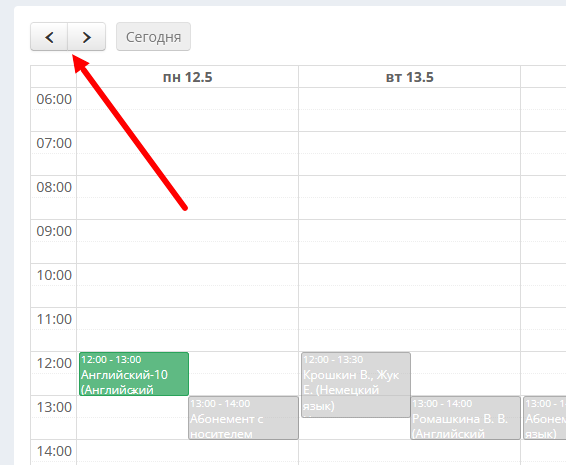Open the Ромашкина В. В. English lesson

coord(465,418)
